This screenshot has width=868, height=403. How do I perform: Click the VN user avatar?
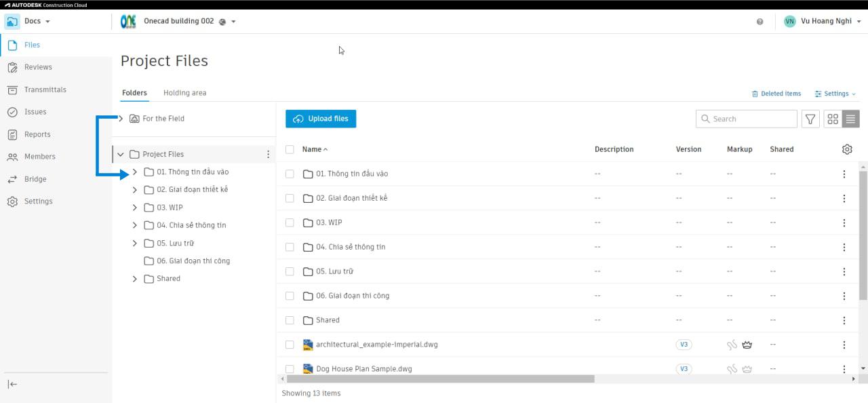[x=789, y=22]
